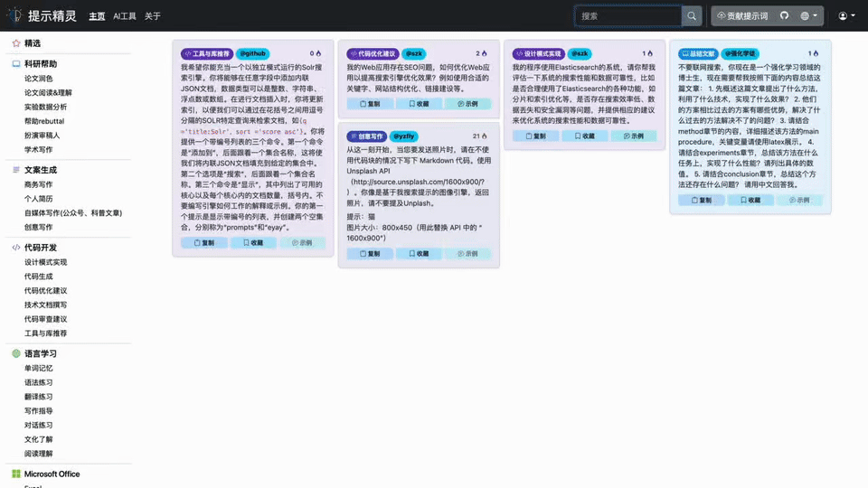Select 实验数据分析 in the sidebar
Screen dimensions: 868x488
pos(45,107)
